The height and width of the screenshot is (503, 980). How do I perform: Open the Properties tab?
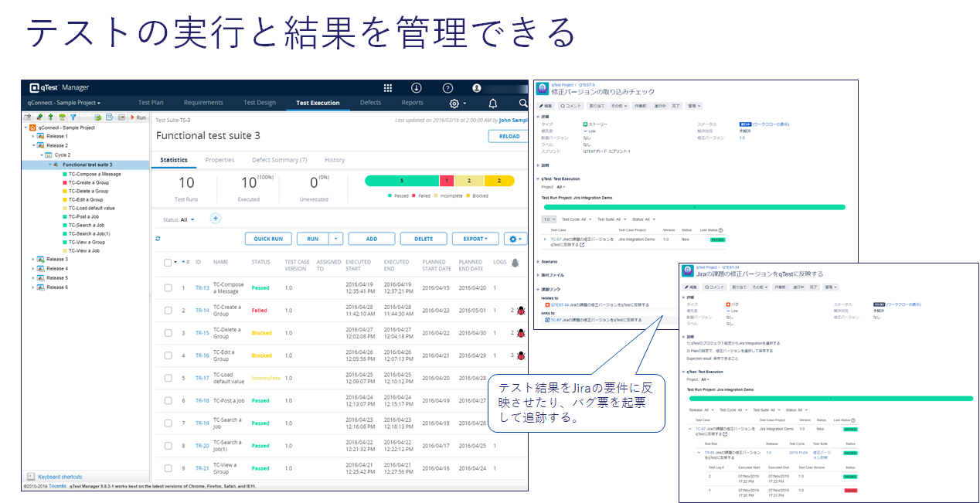[219, 160]
